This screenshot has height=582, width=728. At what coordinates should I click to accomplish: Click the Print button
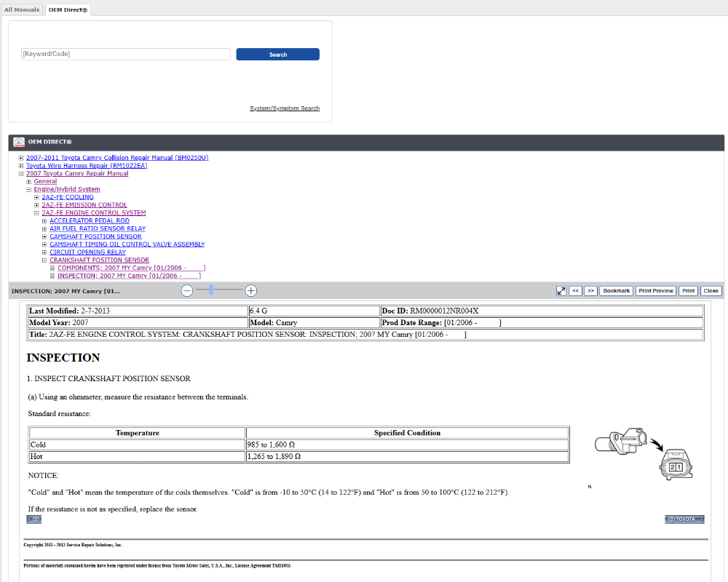click(x=688, y=291)
